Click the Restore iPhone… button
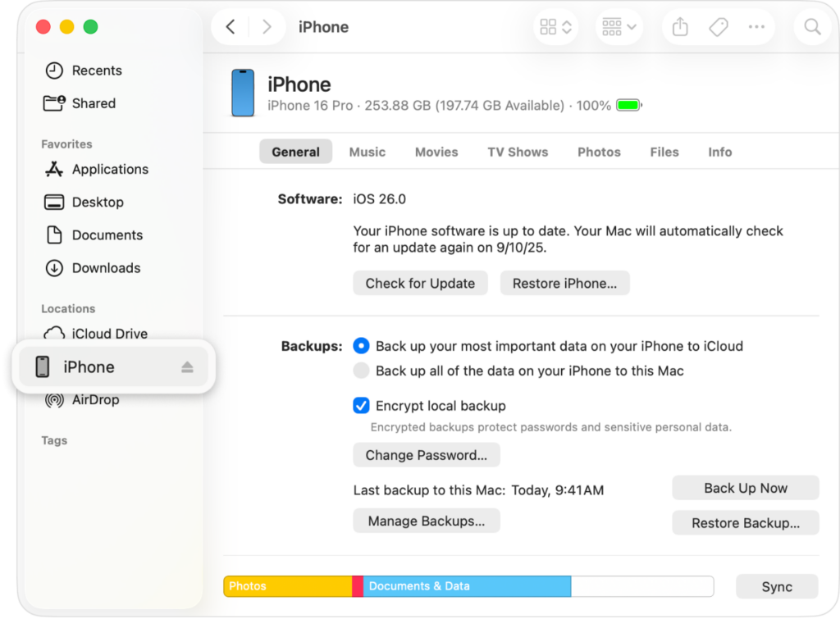 (564, 283)
